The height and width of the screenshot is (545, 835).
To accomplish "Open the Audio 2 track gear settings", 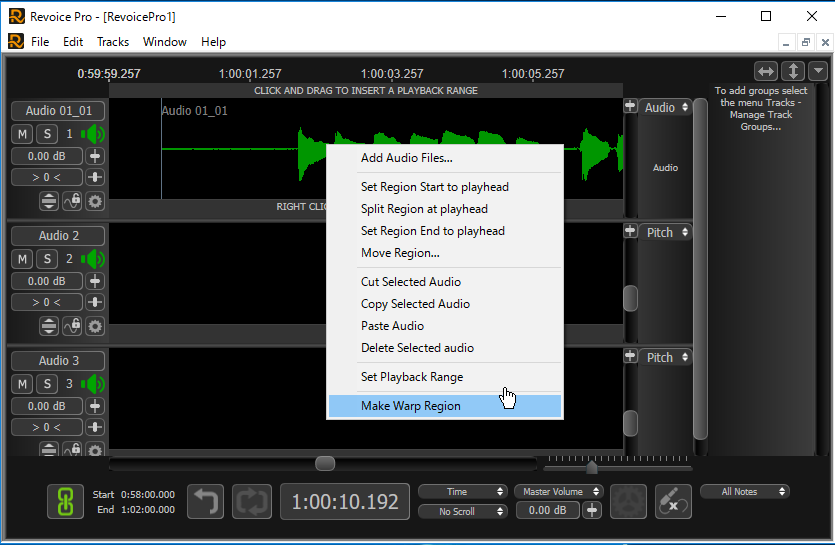I will [x=95, y=326].
